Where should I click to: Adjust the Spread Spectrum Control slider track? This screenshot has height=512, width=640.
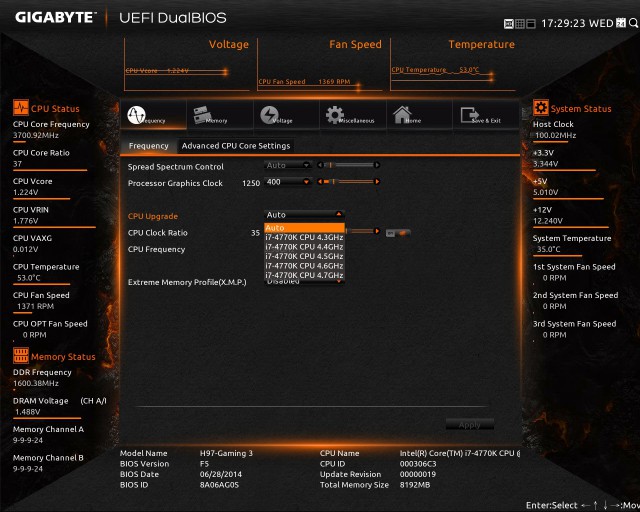(x=349, y=165)
